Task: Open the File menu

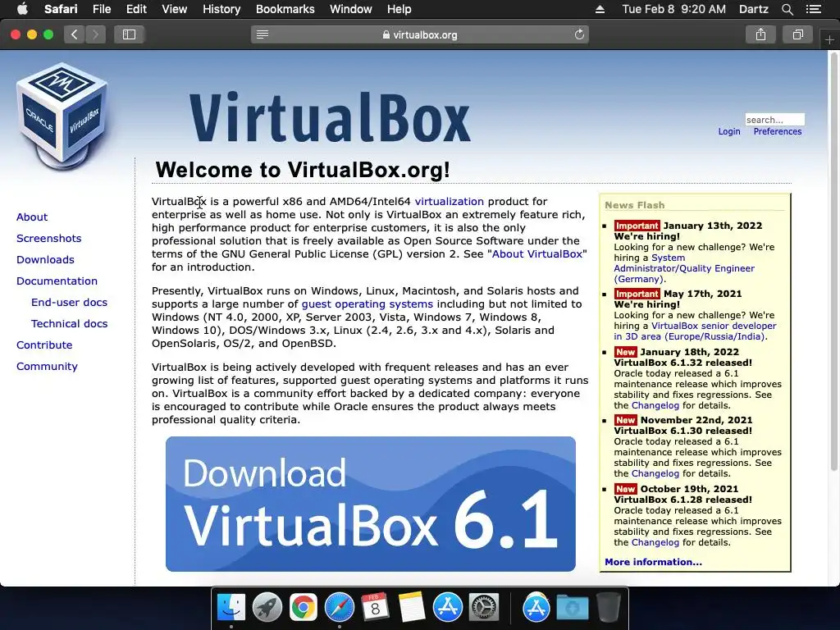Action: (x=101, y=9)
